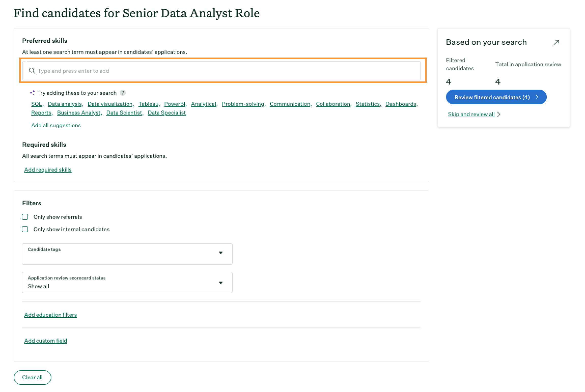Add the Tableau suggestion
Screen dimensions: 585x392
point(148,104)
